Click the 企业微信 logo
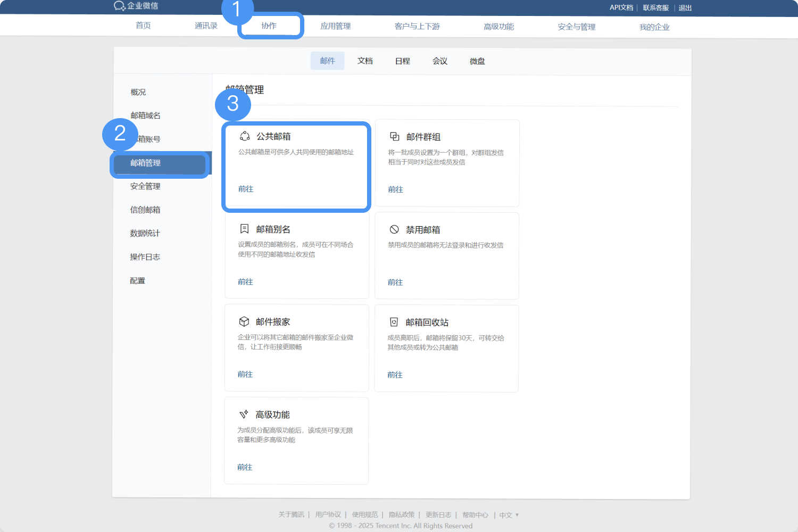798x532 pixels. 136,6
